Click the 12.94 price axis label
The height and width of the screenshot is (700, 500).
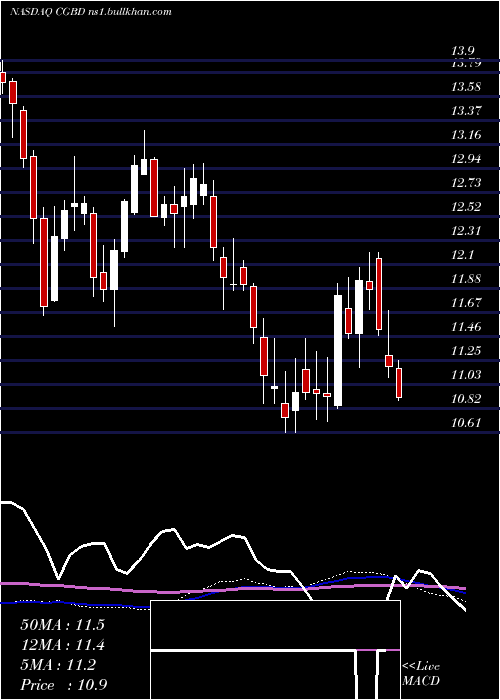point(466,159)
